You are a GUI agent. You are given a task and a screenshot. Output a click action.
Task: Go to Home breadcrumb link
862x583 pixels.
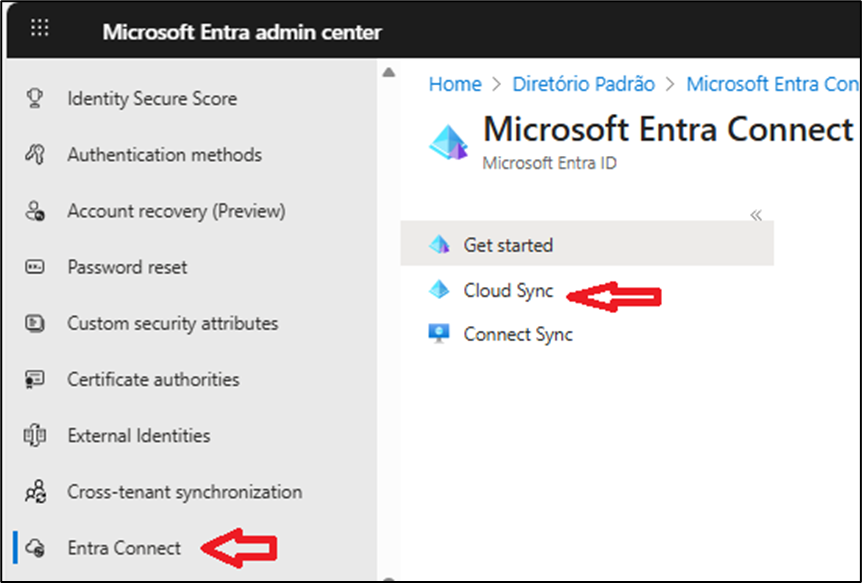pyautogui.click(x=454, y=84)
